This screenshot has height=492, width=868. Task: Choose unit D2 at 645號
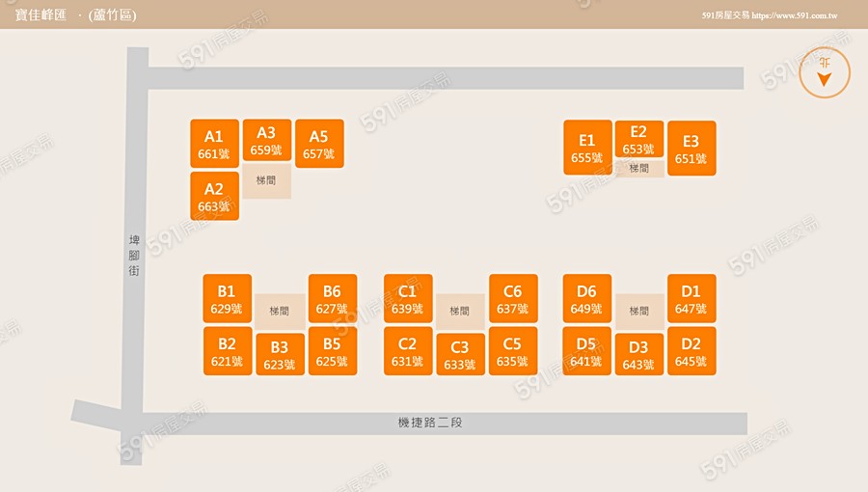(691, 351)
